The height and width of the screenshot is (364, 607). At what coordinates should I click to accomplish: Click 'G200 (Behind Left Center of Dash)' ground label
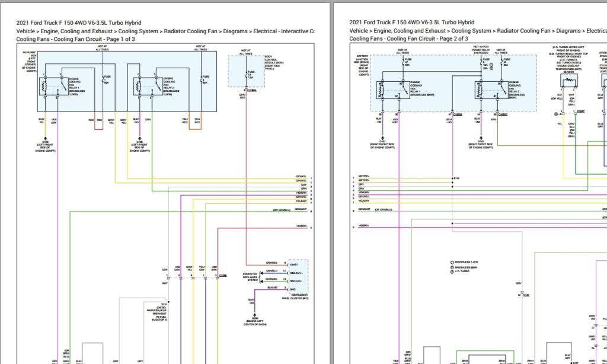tap(255, 321)
